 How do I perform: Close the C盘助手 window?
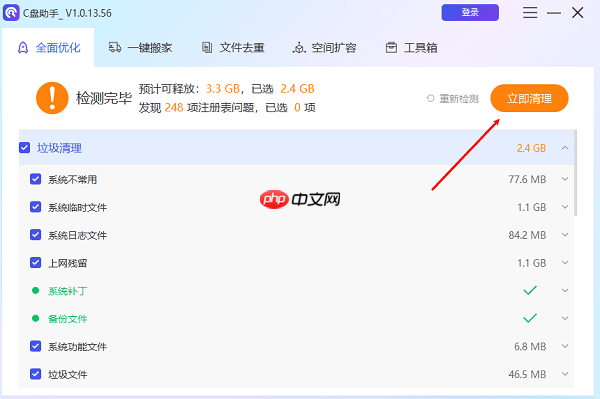(x=577, y=13)
